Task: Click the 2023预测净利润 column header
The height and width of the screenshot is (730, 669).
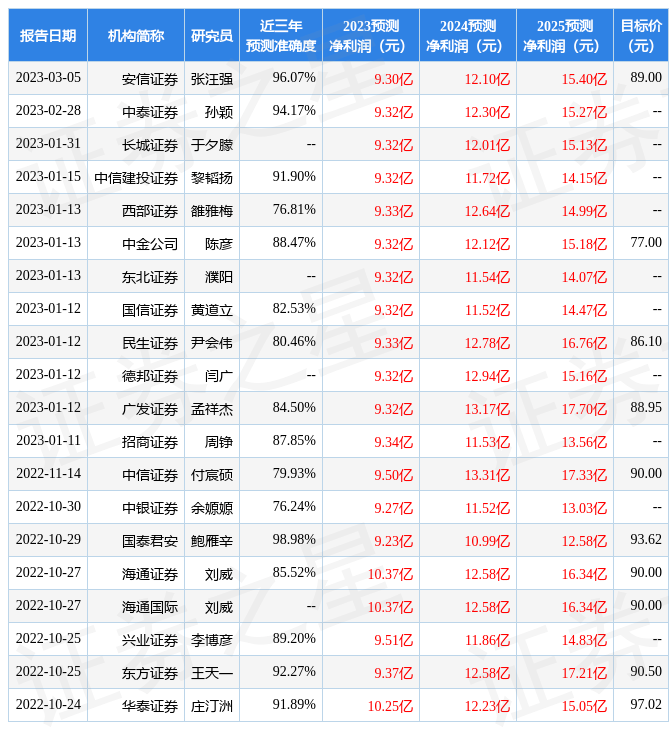Action: point(371,35)
